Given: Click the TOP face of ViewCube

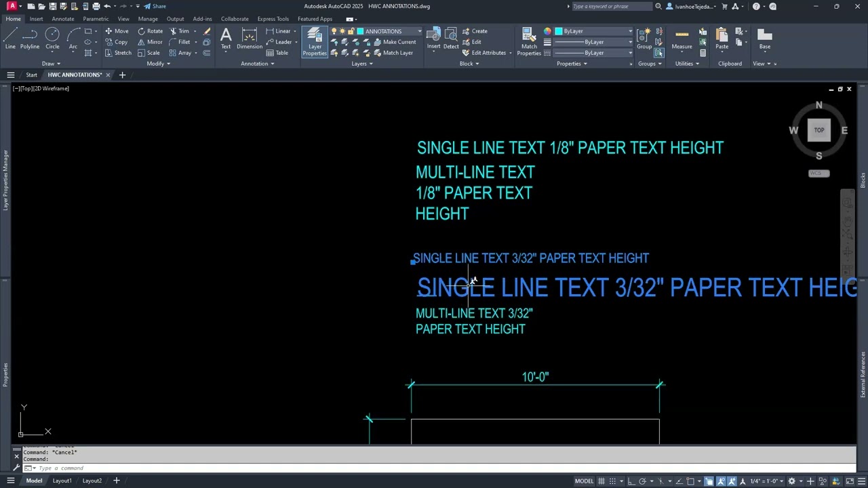Looking at the screenshot, I should 818,130.
